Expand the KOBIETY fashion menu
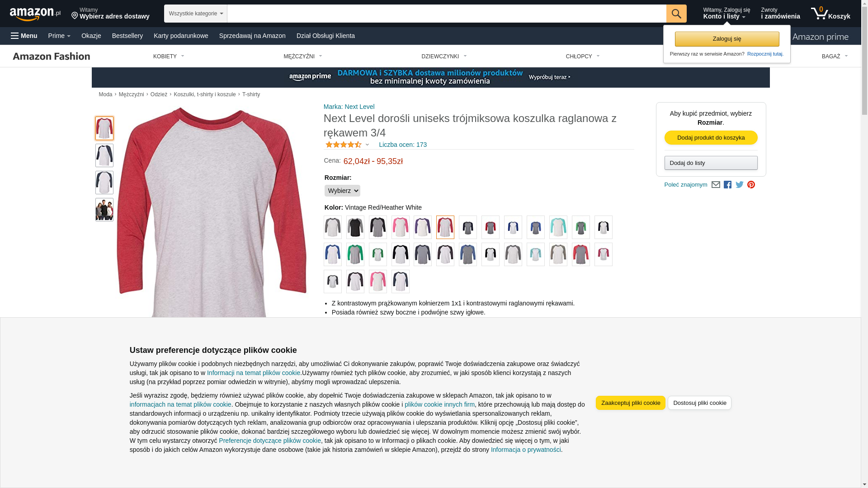Screen dimensions: 868x488 point(169,56)
